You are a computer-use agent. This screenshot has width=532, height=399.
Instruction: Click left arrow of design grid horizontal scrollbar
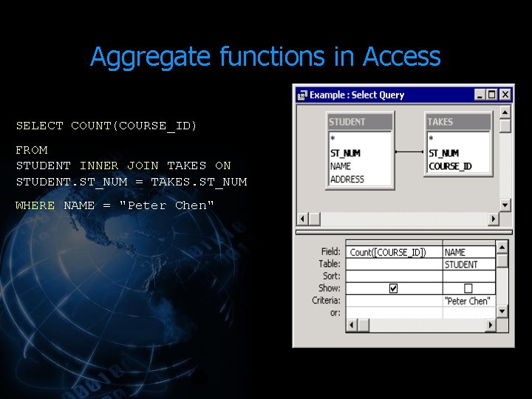[352, 325]
